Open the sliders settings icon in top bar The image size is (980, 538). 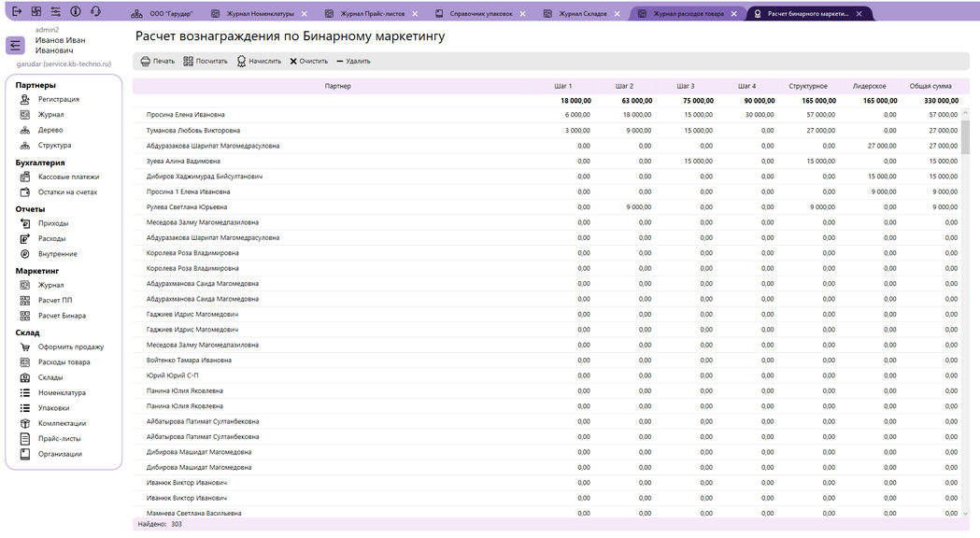click(56, 11)
